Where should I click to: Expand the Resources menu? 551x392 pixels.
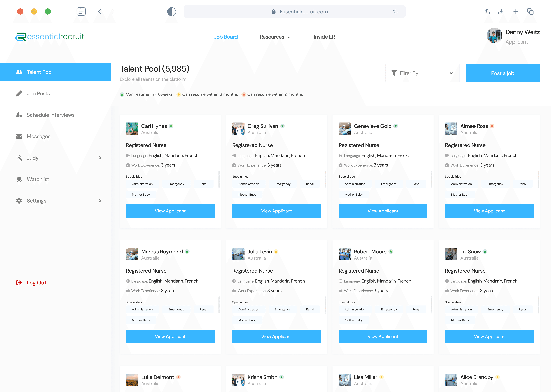[275, 37]
